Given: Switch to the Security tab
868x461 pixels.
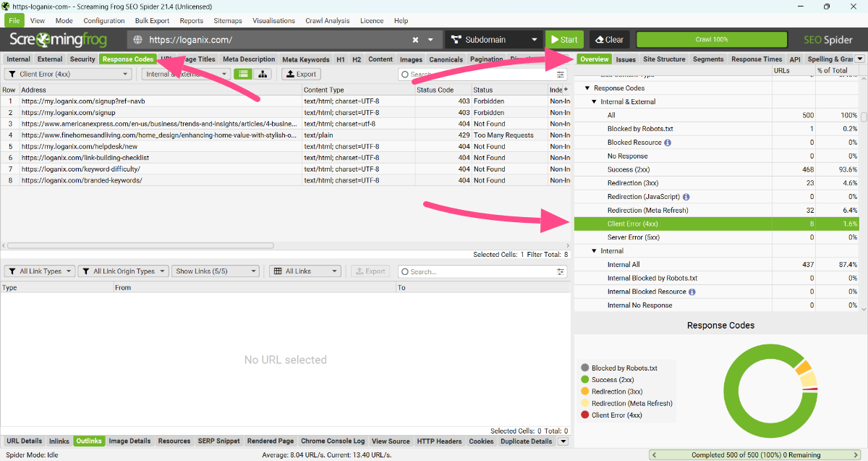Looking at the screenshot, I should [82, 59].
